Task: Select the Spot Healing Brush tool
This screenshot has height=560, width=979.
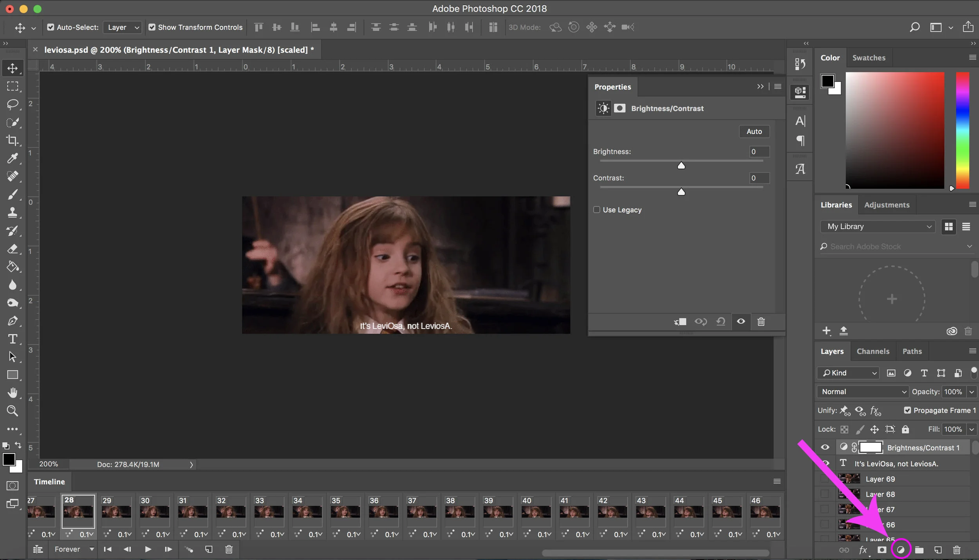Action: [13, 176]
